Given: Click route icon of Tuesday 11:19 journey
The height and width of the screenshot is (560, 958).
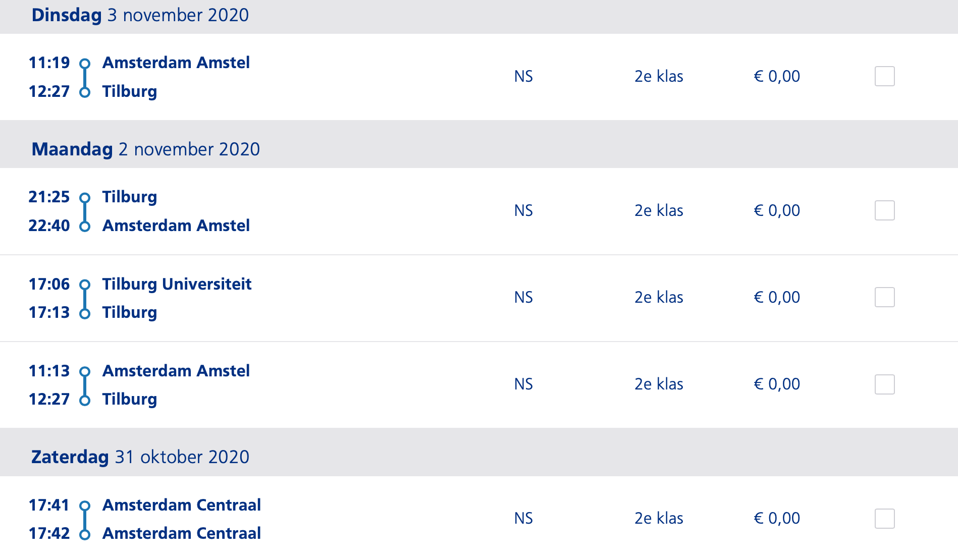Looking at the screenshot, I should [x=85, y=78].
